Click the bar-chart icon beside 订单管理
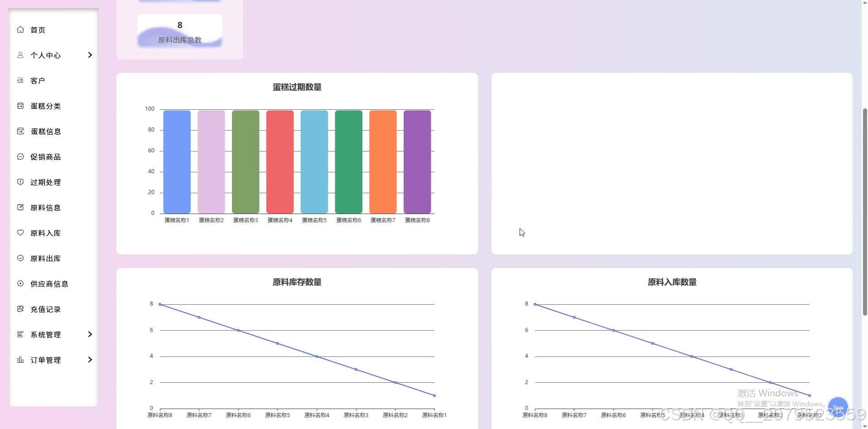Screen dimensions: 868x429 coord(20,360)
